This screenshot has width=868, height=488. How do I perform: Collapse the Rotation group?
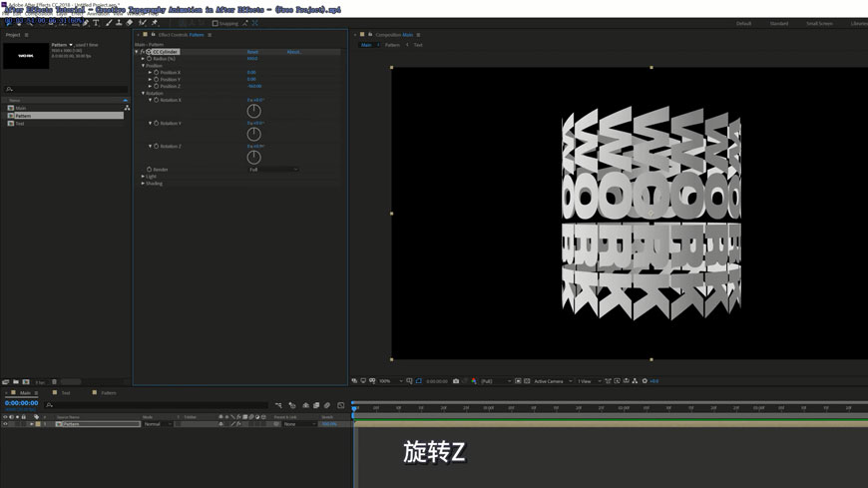tap(144, 93)
